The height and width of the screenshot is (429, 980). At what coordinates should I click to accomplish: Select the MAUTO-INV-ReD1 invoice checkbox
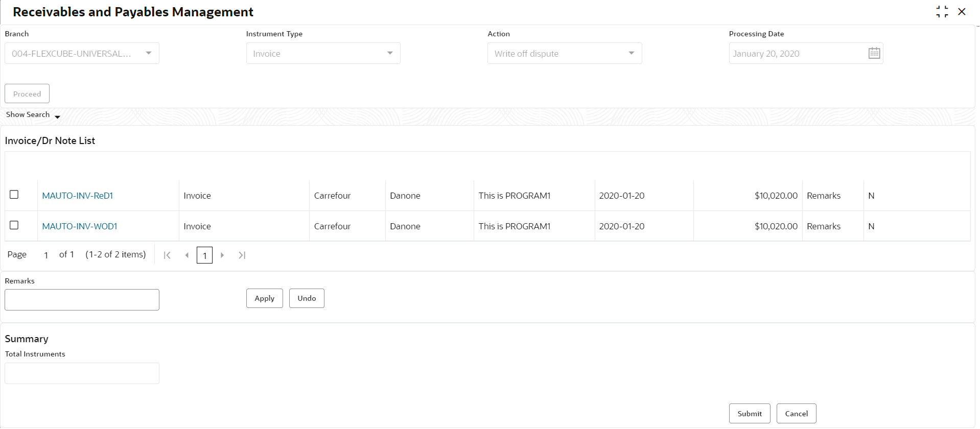14,195
